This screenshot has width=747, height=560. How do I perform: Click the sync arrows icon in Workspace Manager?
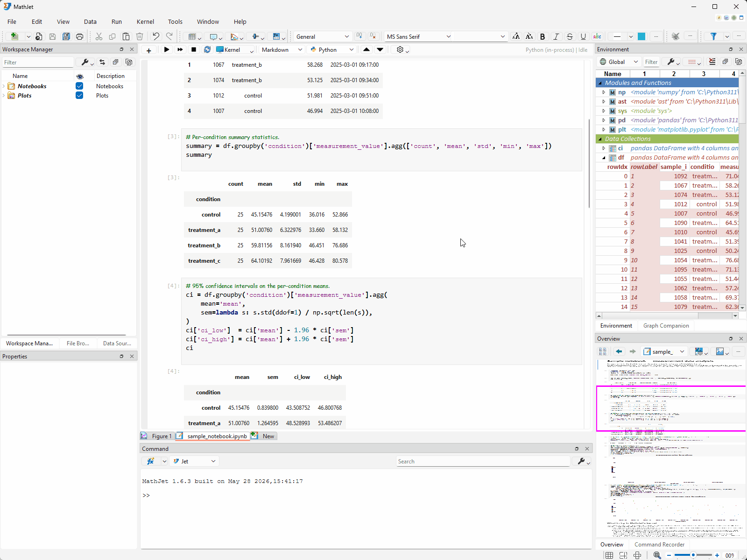[x=102, y=62]
